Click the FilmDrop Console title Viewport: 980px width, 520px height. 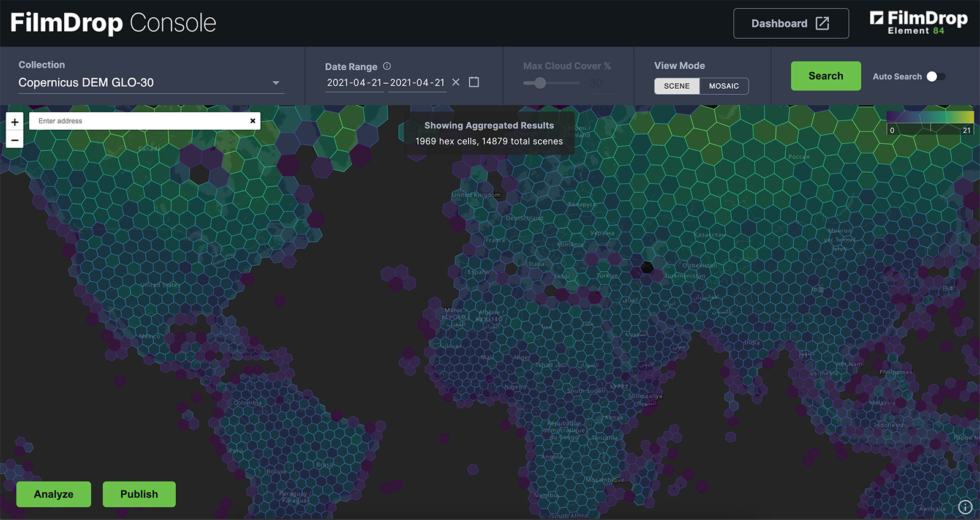113,23
